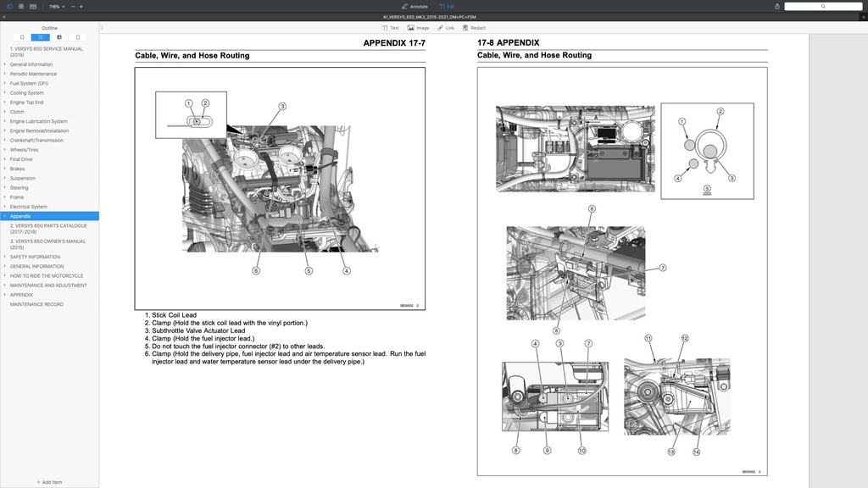The image size is (868, 488).
Task: Go to MAINTENANCE RECORD in outline
Action: [36, 304]
